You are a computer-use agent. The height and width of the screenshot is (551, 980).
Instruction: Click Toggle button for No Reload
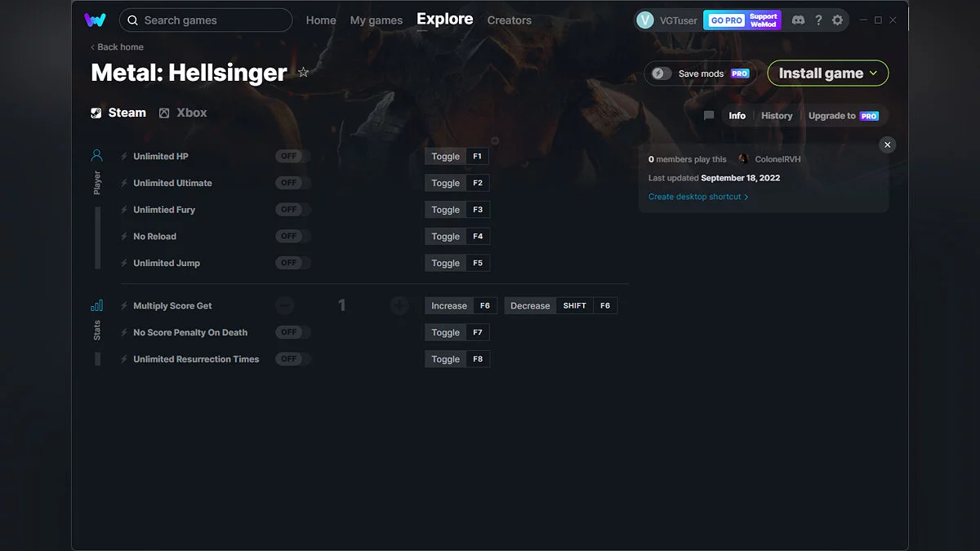pyautogui.click(x=445, y=237)
